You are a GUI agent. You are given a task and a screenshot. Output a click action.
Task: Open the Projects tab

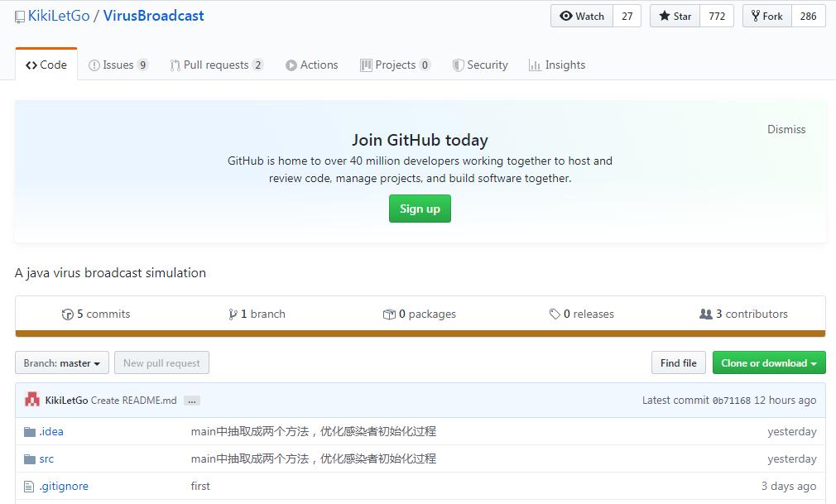click(395, 65)
